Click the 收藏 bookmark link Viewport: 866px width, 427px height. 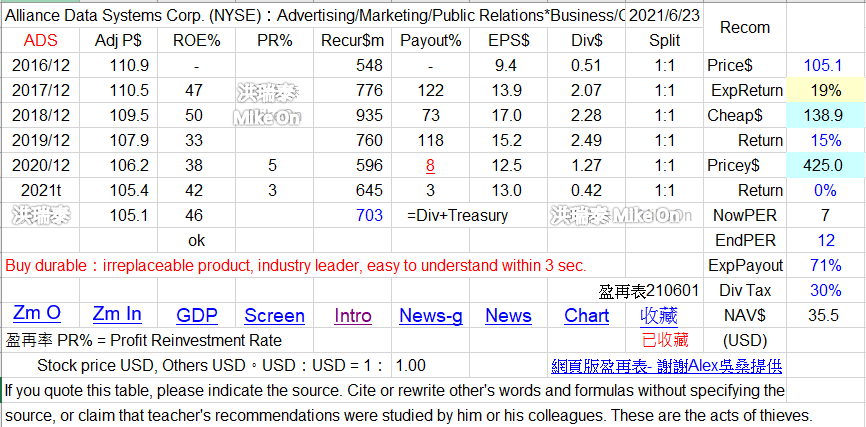(665, 316)
